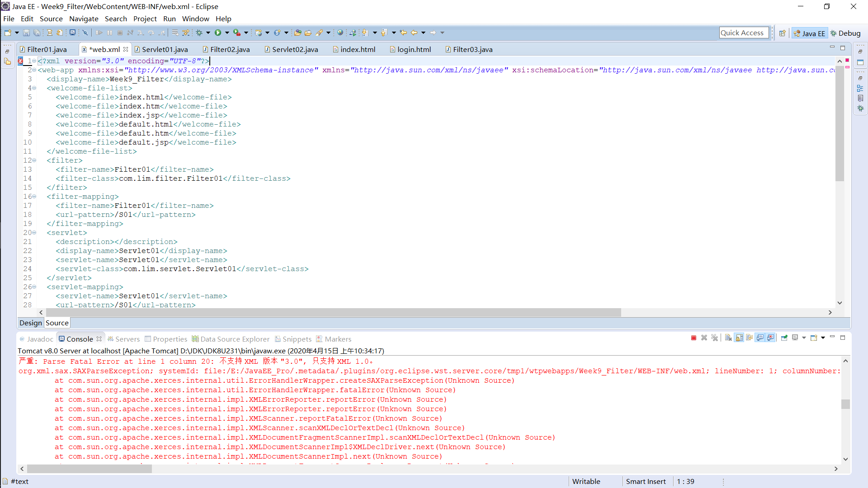Pin the Console view
The image size is (868, 488).
784,338
